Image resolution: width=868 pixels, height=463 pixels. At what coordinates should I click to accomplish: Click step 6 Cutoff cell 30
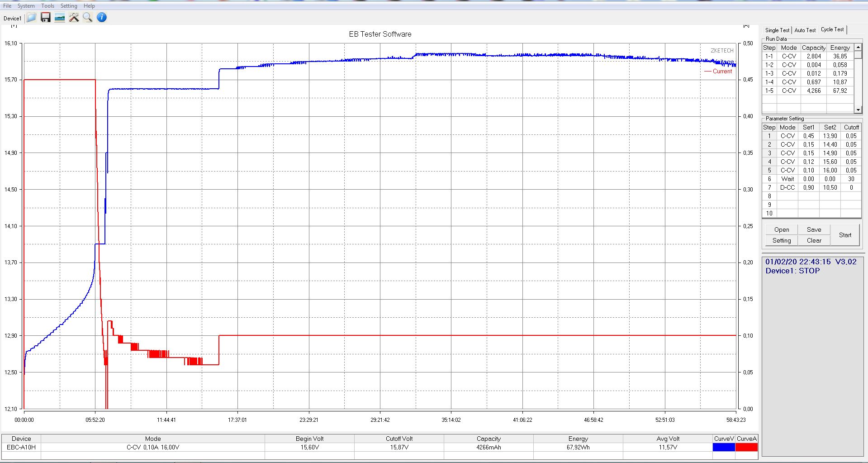(x=851, y=179)
